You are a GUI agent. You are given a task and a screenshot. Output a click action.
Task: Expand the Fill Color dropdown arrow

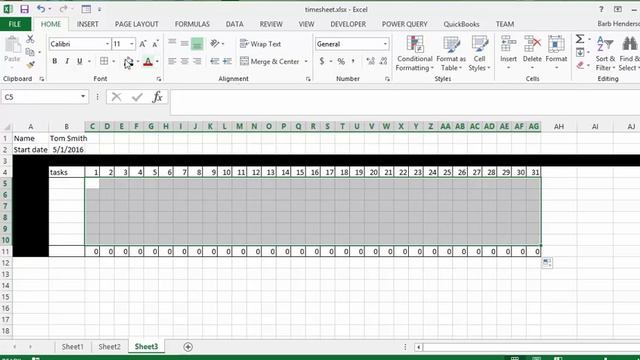point(138,62)
